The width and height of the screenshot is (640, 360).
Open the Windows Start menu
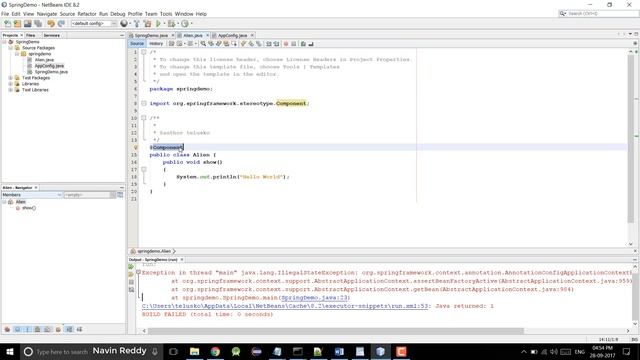coord(10,351)
